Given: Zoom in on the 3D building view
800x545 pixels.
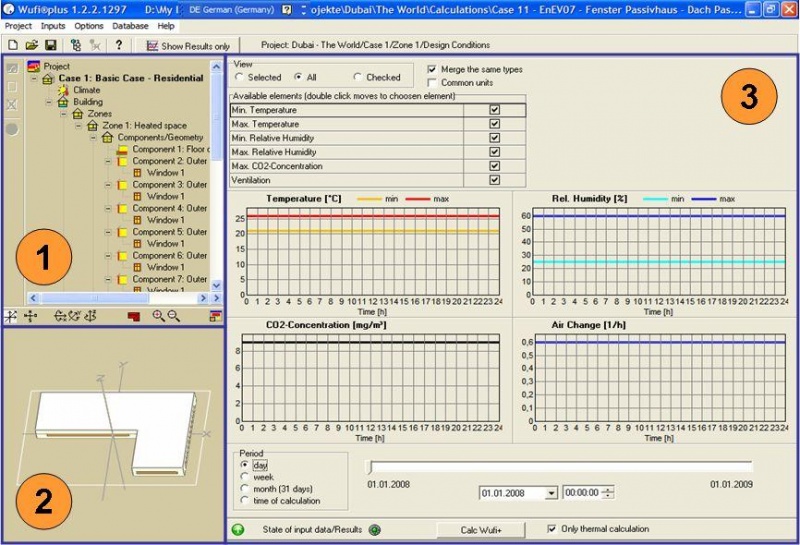Looking at the screenshot, I should coord(158,316).
